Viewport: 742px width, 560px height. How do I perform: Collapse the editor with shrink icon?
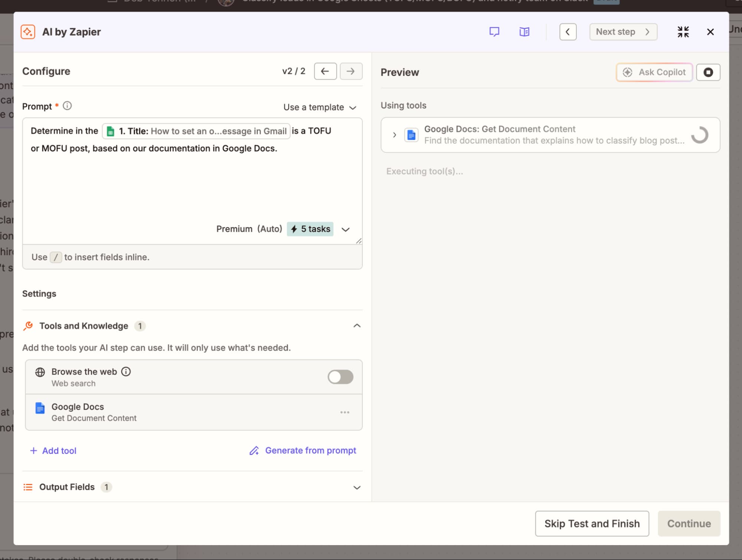click(683, 32)
